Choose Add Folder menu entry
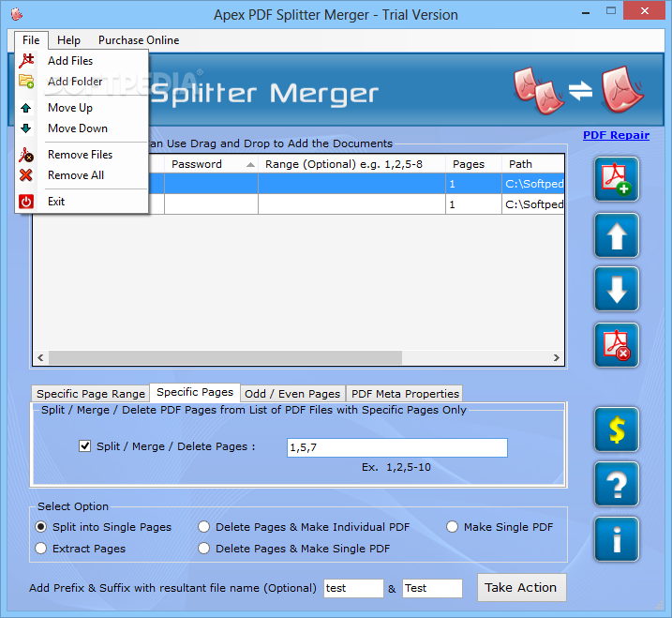The width and height of the screenshot is (672, 618). coord(82,81)
